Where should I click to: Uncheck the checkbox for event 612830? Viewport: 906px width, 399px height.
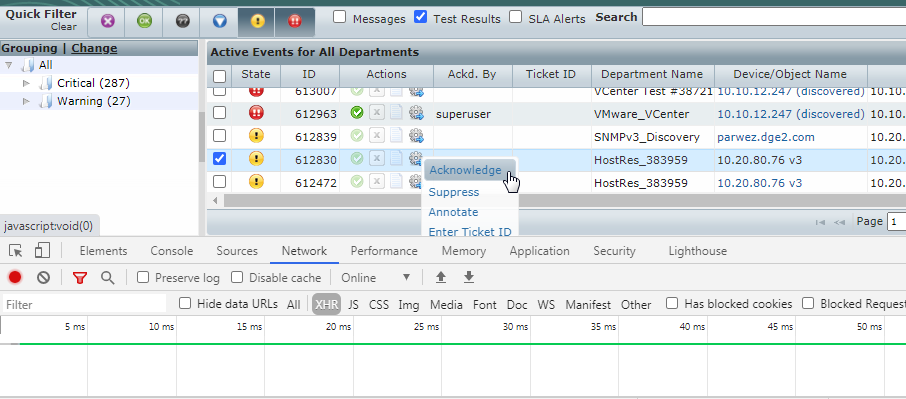pyautogui.click(x=220, y=158)
